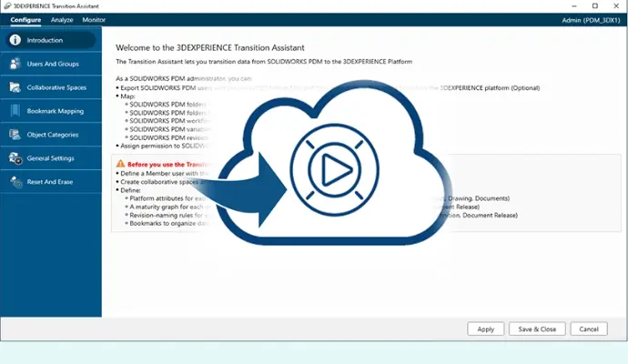Go to Collaborative Spaces section
Screen dimensions: 628x364
coord(51,87)
